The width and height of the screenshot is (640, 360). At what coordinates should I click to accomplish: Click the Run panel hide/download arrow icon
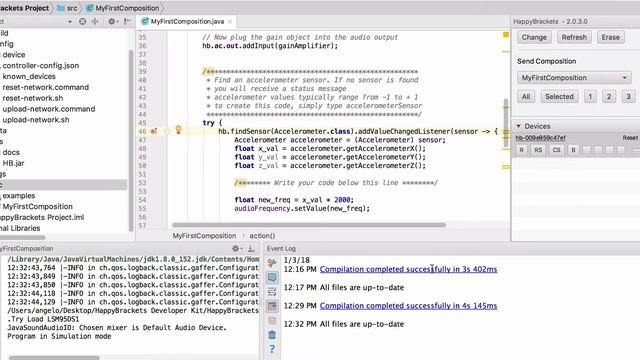[251, 248]
